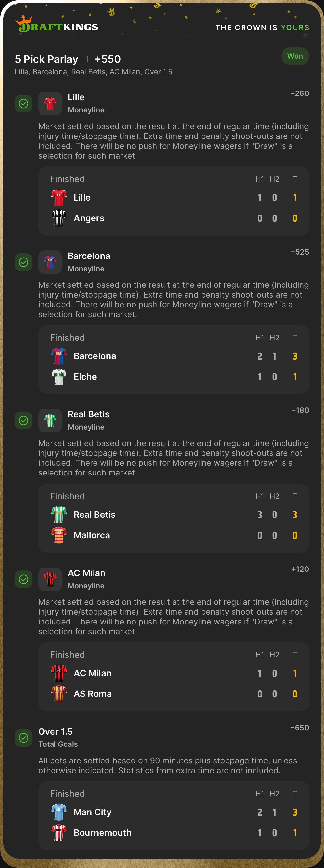
Task: Click Man City's total score of 3
Action: [295, 812]
